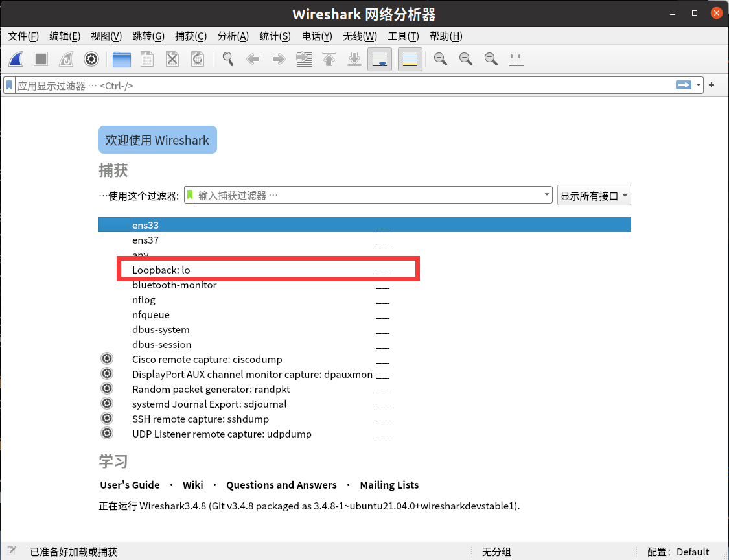Reset text to normal size

tap(491, 59)
